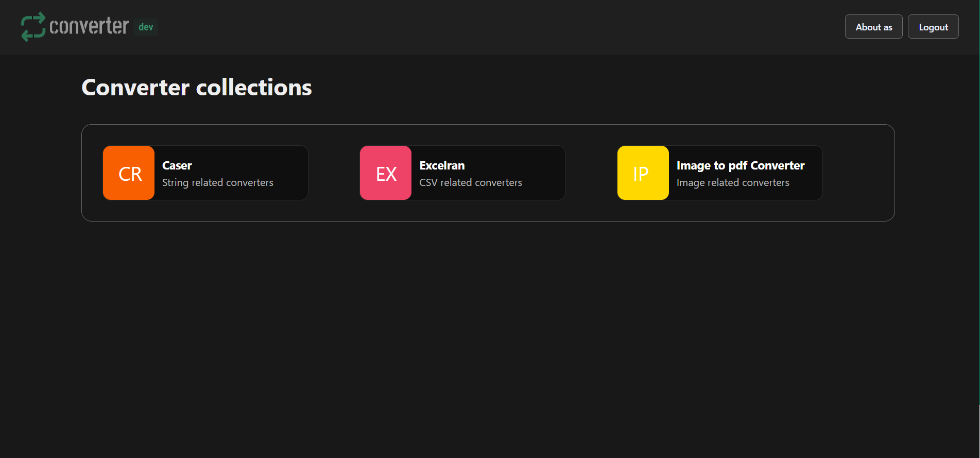Click the pink EX collection icon
980x458 pixels.
click(x=386, y=173)
